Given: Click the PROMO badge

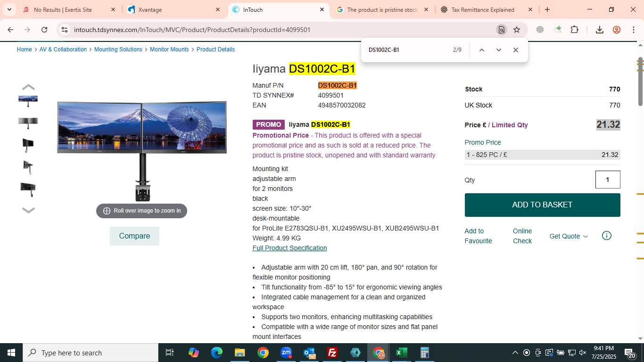Looking at the screenshot, I should point(269,124).
